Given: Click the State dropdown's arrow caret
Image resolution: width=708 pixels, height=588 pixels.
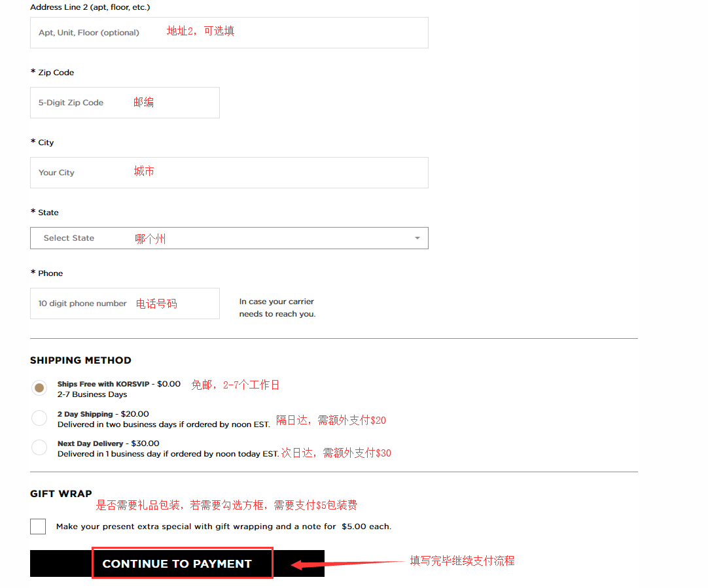Looking at the screenshot, I should 417,238.
